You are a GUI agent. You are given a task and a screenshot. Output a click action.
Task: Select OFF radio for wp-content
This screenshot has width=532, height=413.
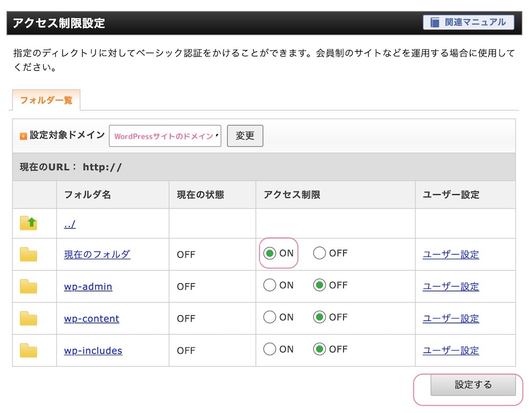click(x=320, y=317)
